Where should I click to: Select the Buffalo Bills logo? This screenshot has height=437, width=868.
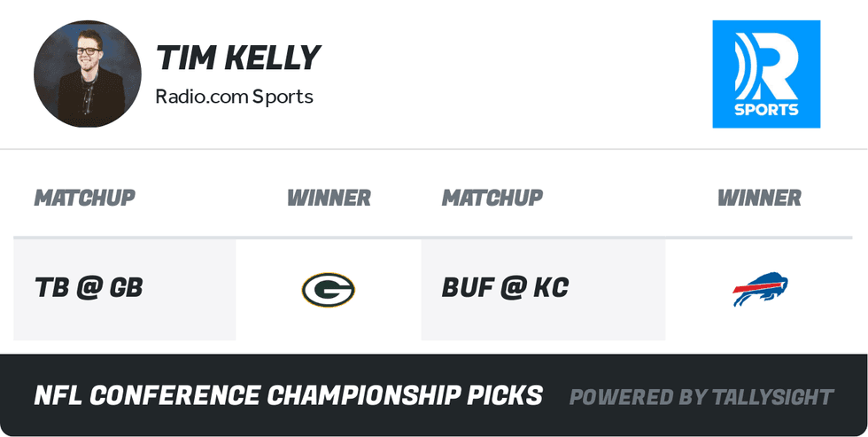760,289
